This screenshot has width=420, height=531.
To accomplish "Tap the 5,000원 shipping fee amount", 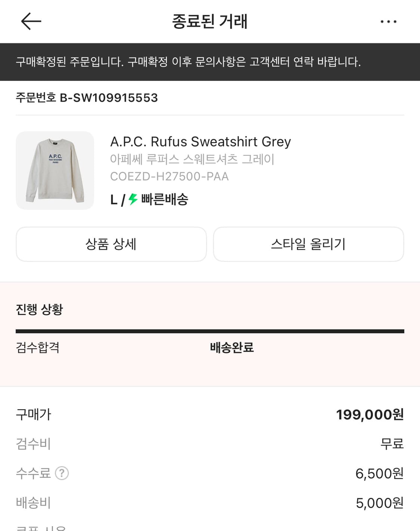I will tap(379, 503).
